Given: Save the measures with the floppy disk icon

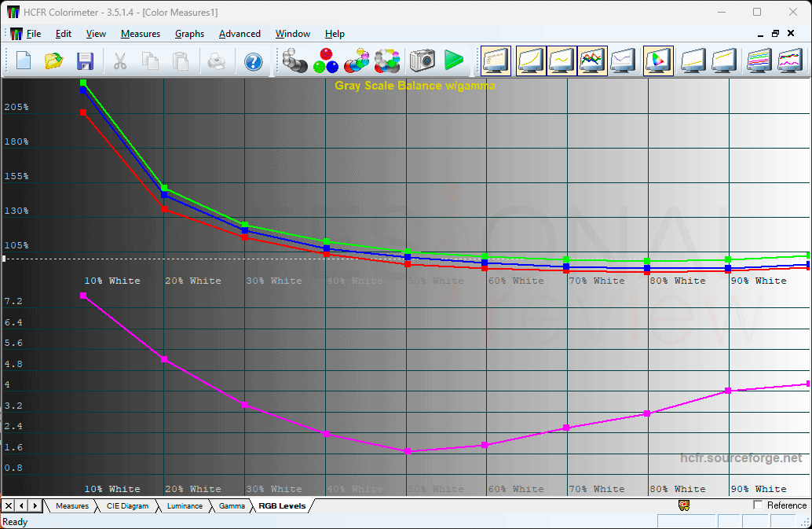Looking at the screenshot, I should (x=85, y=61).
